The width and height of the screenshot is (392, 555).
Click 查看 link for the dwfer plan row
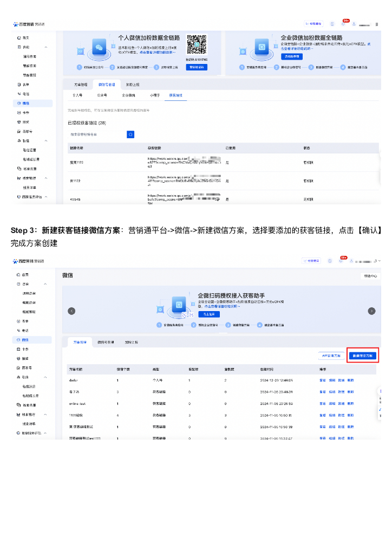323,380
